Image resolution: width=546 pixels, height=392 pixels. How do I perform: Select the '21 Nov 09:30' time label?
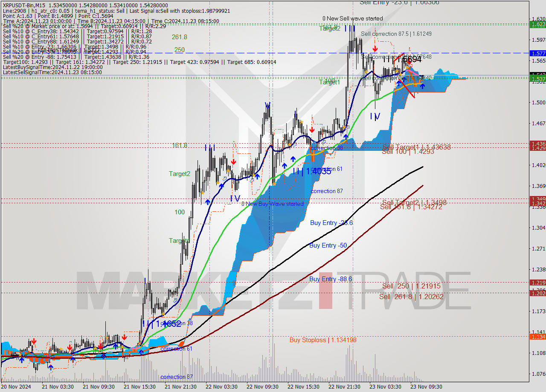pos(99,386)
